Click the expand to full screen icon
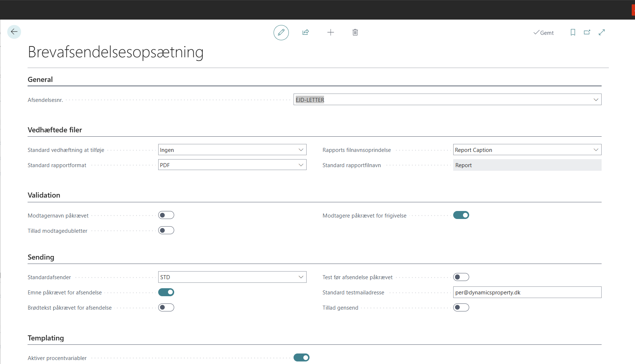The width and height of the screenshot is (635, 364). (602, 33)
